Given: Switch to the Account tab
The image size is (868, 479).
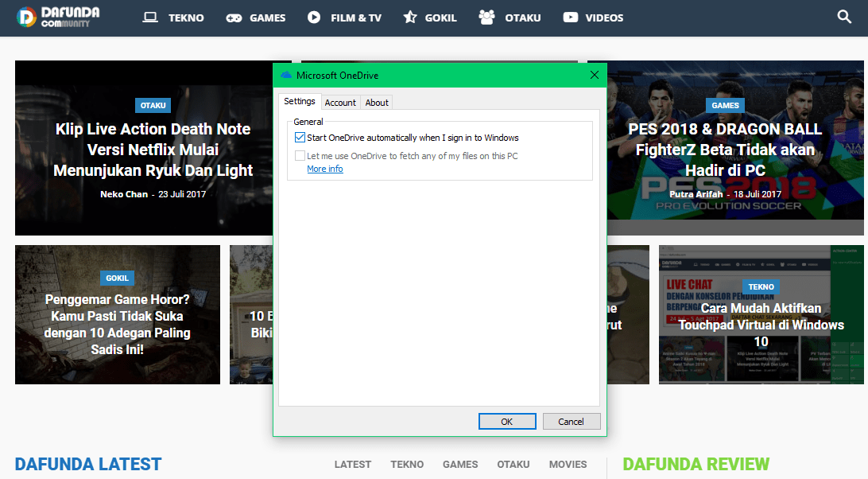Looking at the screenshot, I should 340,103.
